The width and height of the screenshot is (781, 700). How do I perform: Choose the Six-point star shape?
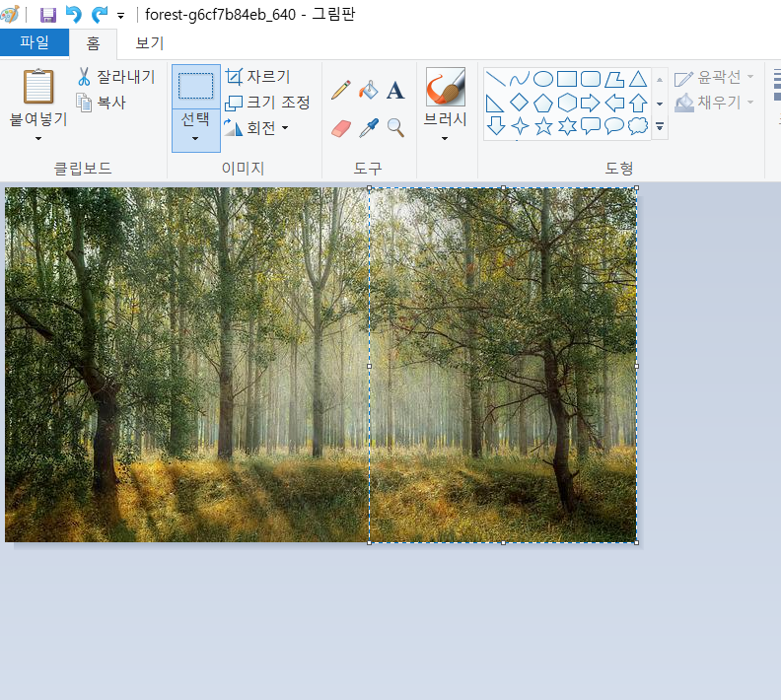567,126
